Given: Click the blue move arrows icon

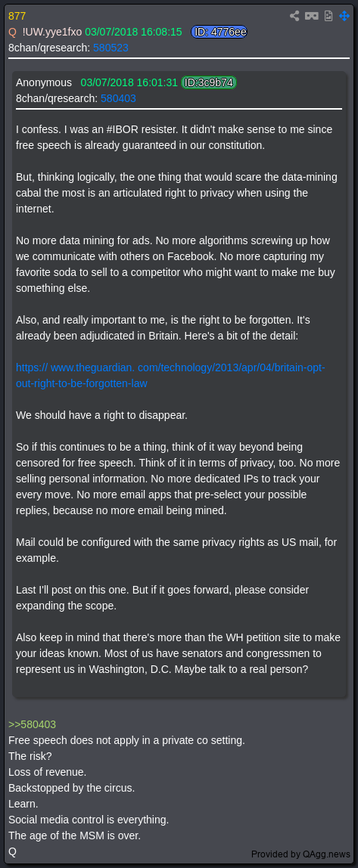Looking at the screenshot, I should pyautogui.click(x=344, y=16).
